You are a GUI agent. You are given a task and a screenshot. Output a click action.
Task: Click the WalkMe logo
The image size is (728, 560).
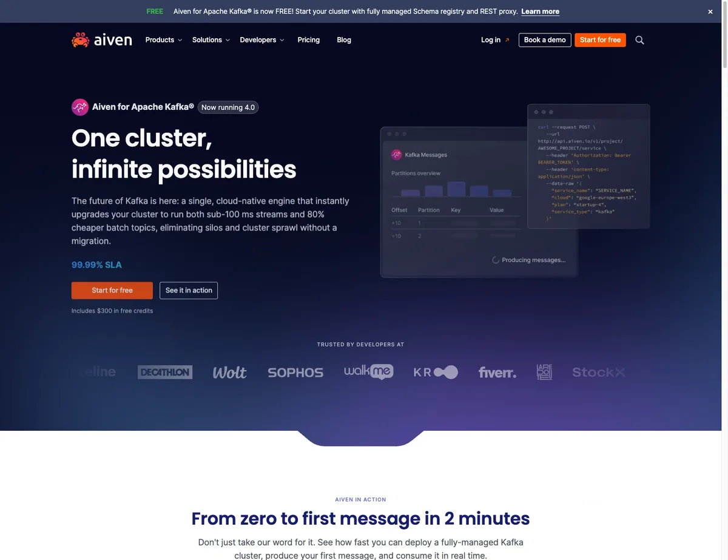pos(369,372)
